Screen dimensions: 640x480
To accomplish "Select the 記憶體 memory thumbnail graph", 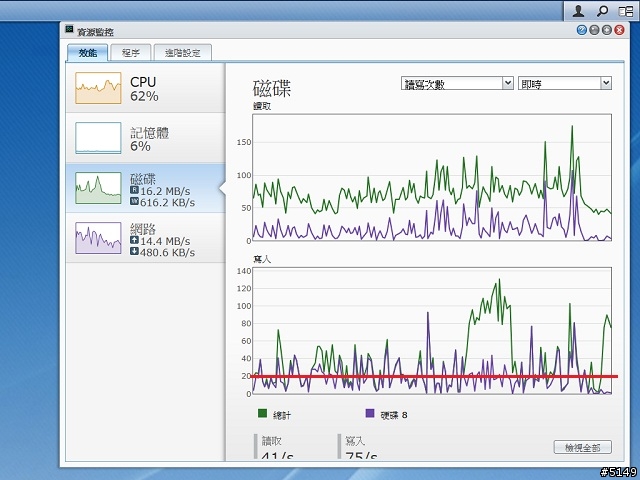I will point(98,138).
